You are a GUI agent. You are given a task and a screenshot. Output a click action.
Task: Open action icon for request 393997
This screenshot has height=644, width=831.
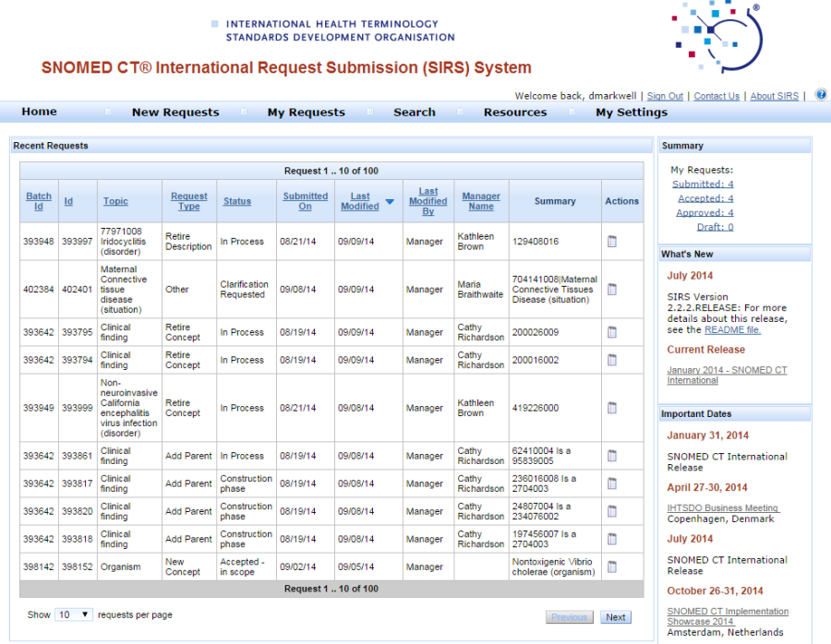612,242
